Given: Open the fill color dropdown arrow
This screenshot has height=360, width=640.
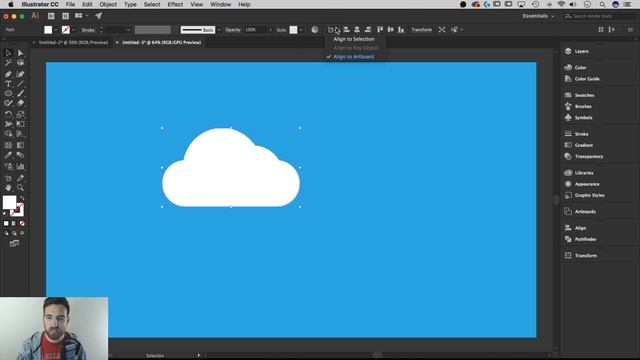Looking at the screenshot, I should 56,30.
